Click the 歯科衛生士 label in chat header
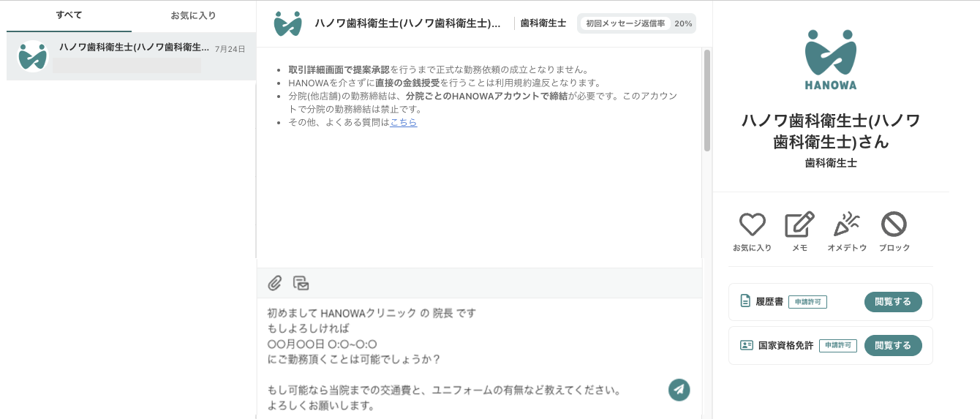 coord(543,23)
